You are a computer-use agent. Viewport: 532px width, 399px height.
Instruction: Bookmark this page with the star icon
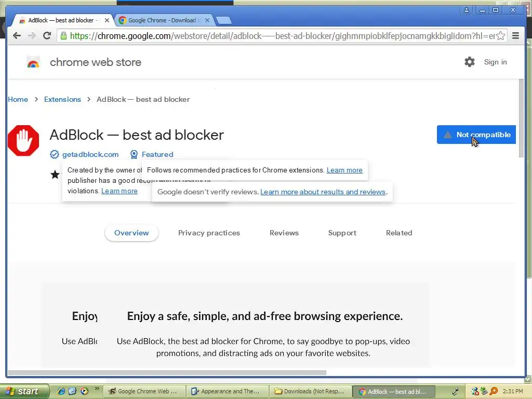click(x=500, y=36)
